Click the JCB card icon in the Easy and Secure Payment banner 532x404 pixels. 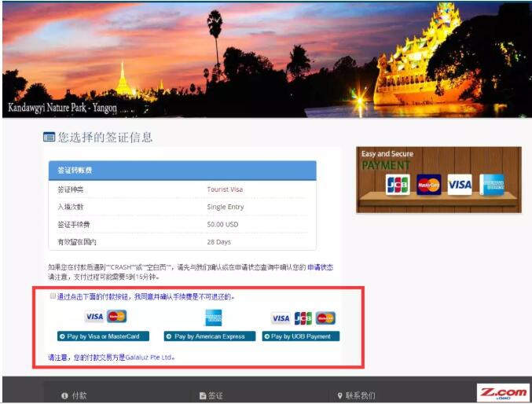coord(398,185)
